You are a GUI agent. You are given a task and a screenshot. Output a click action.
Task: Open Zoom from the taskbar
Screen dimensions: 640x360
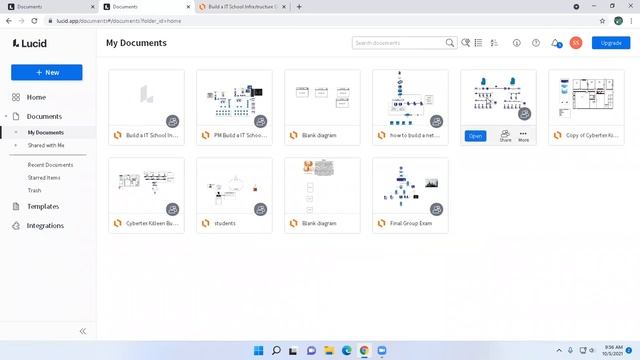click(382, 351)
